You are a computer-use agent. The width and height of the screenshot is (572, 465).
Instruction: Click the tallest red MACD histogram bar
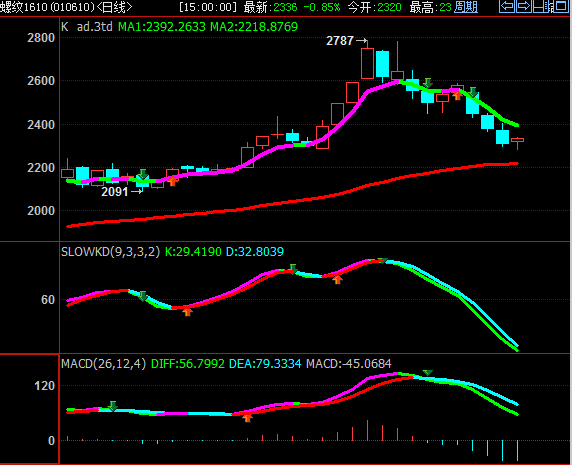point(367,430)
